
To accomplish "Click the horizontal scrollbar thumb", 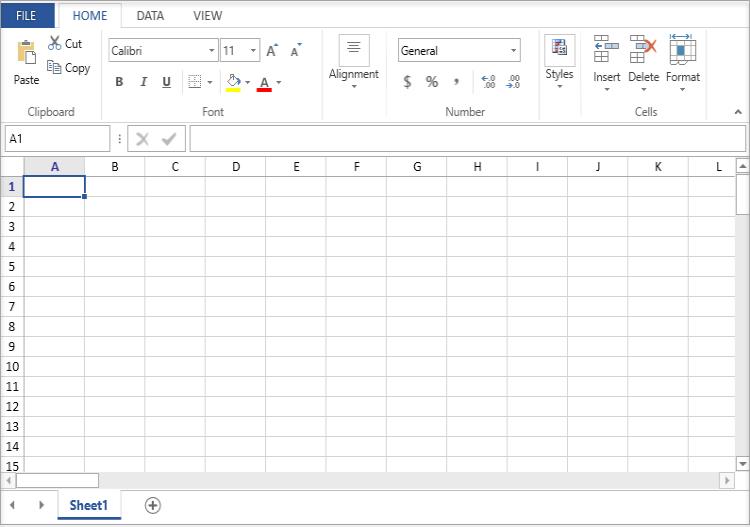I will tap(57, 481).
